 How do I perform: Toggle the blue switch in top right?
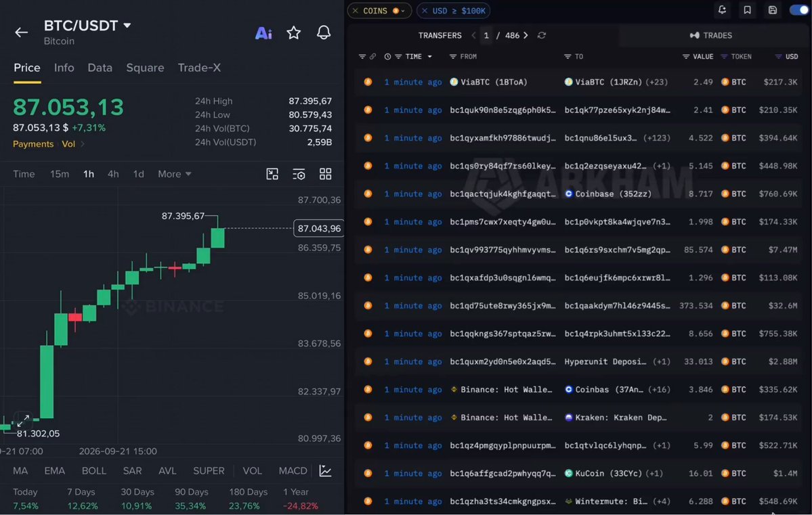click(800, 10)
